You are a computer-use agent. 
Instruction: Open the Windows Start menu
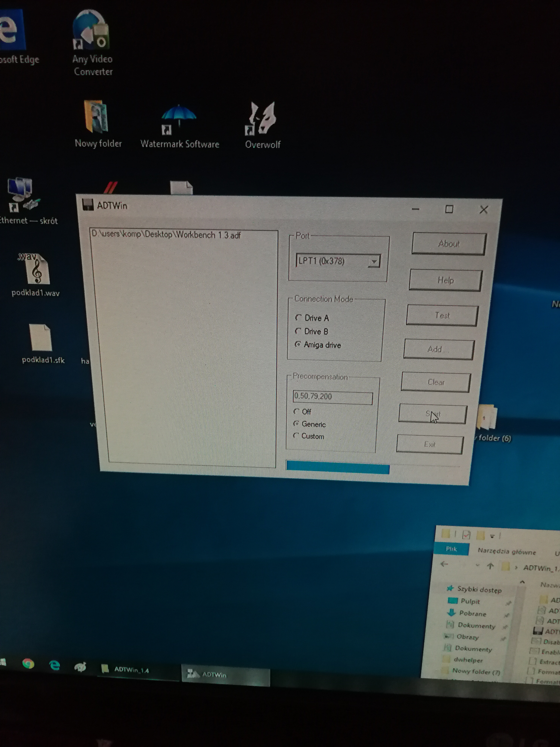pyautogui.click(x=3, y=662)
